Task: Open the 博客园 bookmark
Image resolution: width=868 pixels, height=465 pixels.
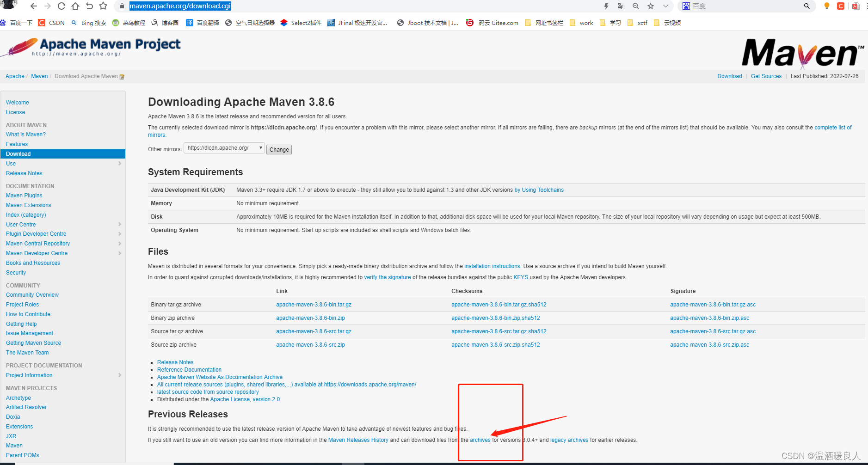Action: (x=165, y=23)
